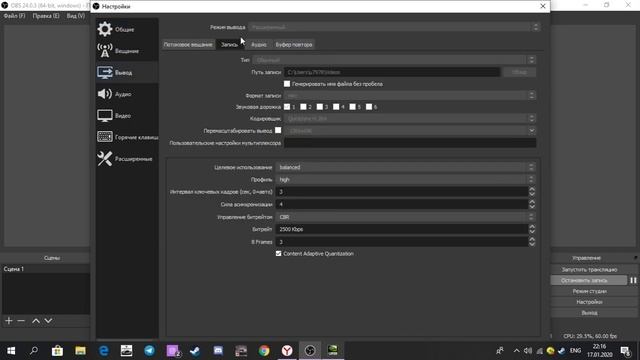Move the scene down with the down arrow
The width and height of the screenshot is (640, 360).
(48, 321)
